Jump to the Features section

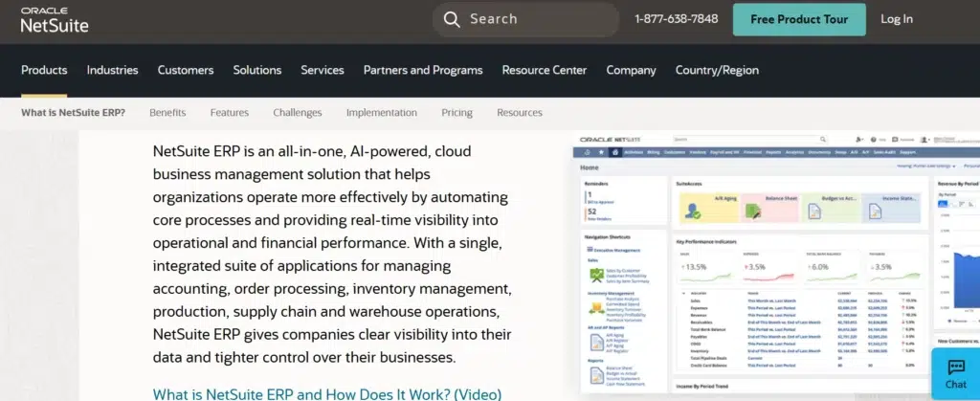click(x=230, y=112)
